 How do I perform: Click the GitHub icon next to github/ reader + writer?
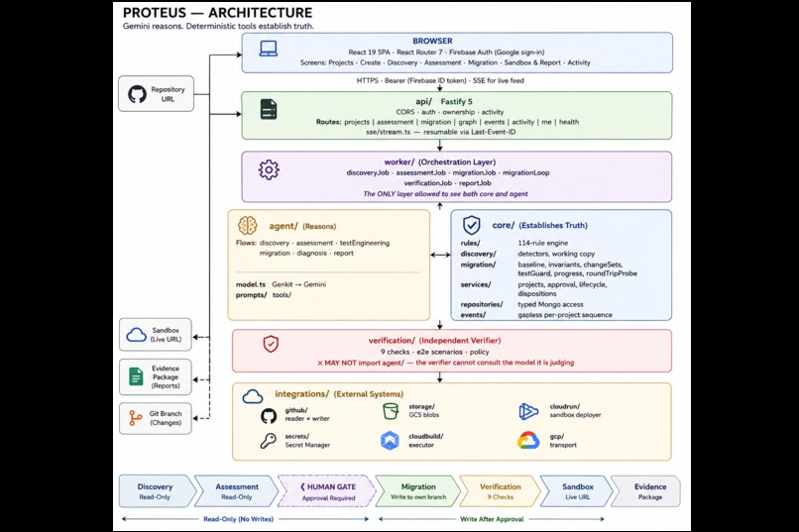269,416
